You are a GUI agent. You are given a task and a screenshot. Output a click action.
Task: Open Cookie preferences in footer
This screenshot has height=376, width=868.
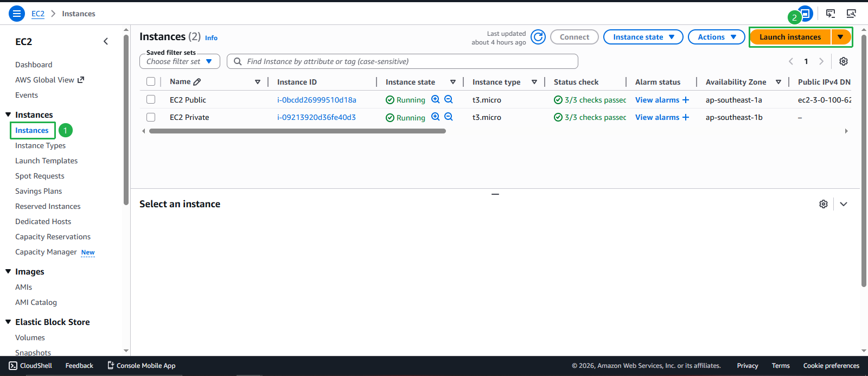tap(831, 366)
